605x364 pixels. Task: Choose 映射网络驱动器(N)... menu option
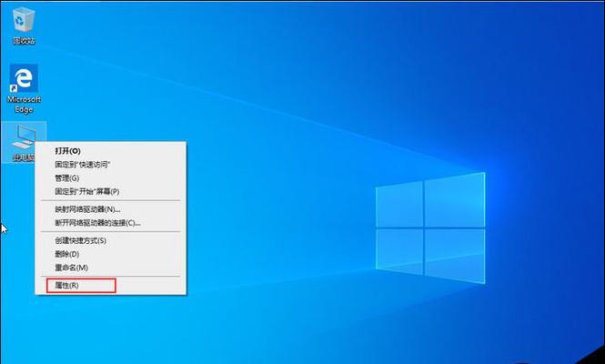click(x=87, y=209)
